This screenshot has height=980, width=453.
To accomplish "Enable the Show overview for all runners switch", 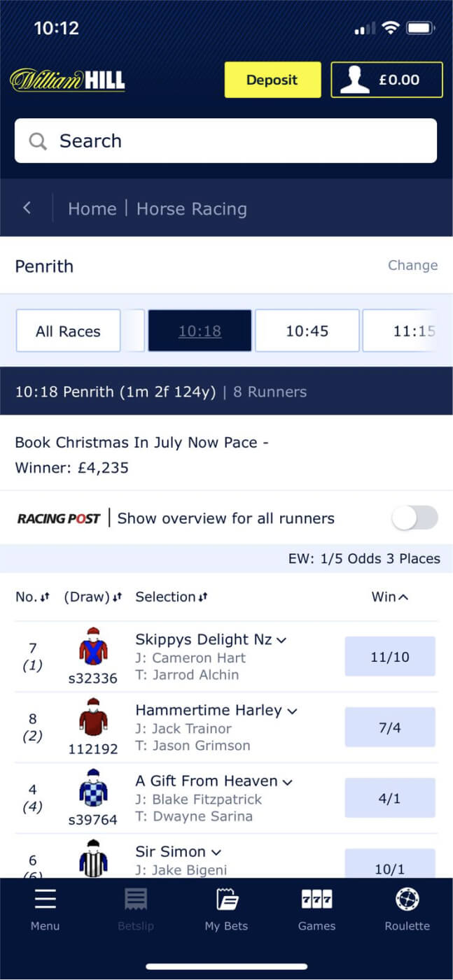I will click(414, 518).
